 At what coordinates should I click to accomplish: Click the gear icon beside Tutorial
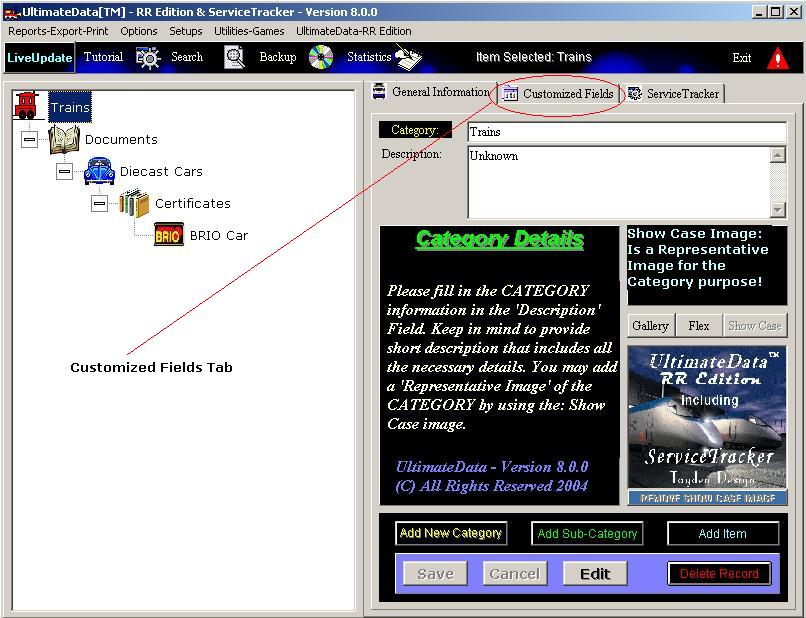[x=148, y=58]
